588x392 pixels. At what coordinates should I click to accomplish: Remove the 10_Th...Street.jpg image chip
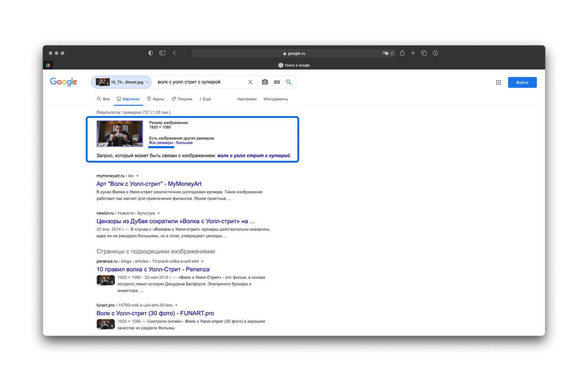(147, 82)
